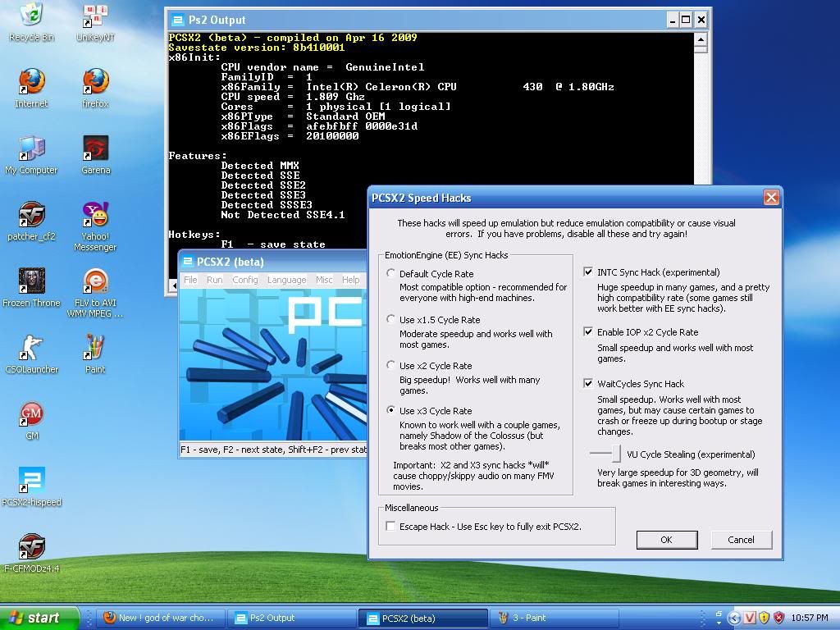This screenshot has width=840, height=630.
Task: Enable the Escape Hack checkbox
Action: (391, 527)
